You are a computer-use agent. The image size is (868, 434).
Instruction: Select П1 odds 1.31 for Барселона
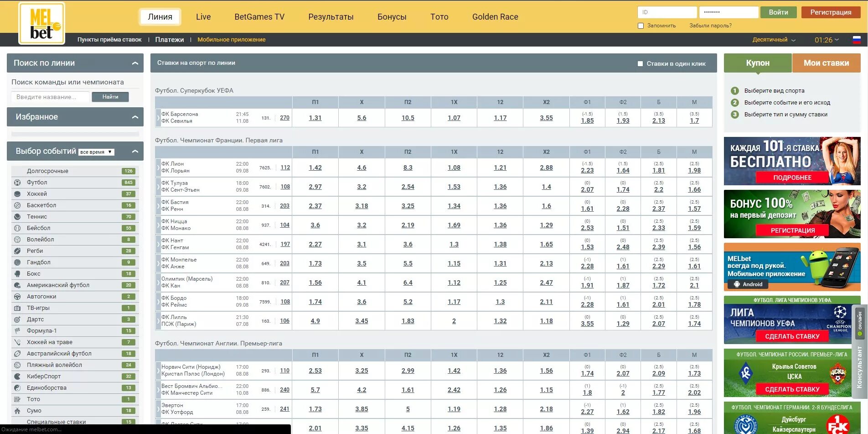(315, 118)
